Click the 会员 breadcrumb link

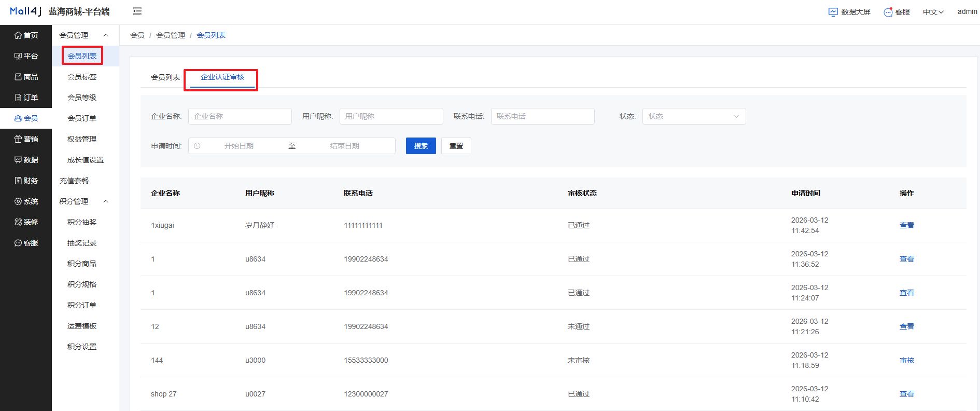tap(137, 35)
